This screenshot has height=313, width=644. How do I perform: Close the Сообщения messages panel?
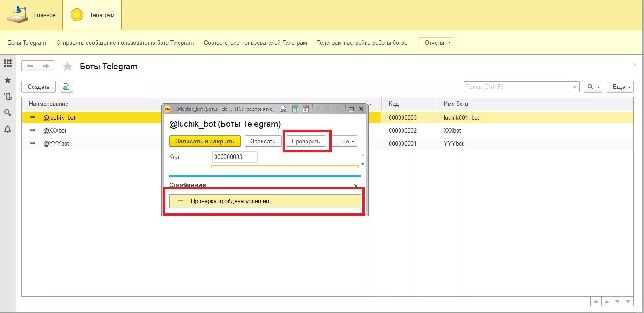click(x=356, y=186)
